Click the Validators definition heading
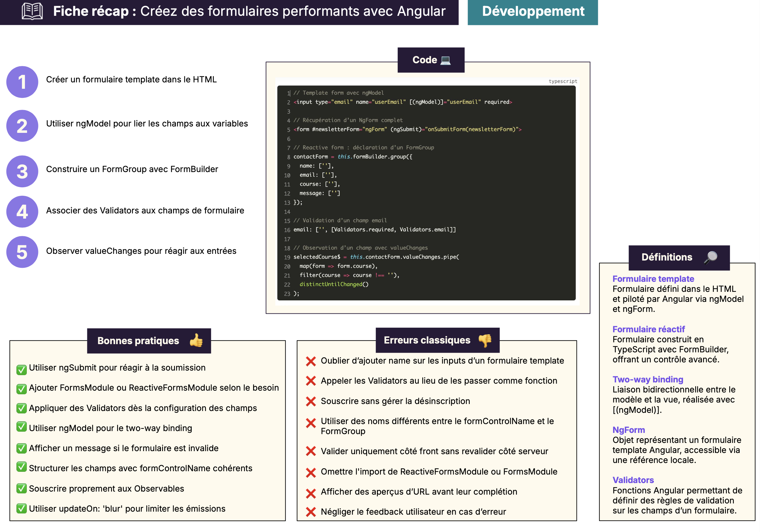This screenshot has height=532, width=760. tap(633, 480)
